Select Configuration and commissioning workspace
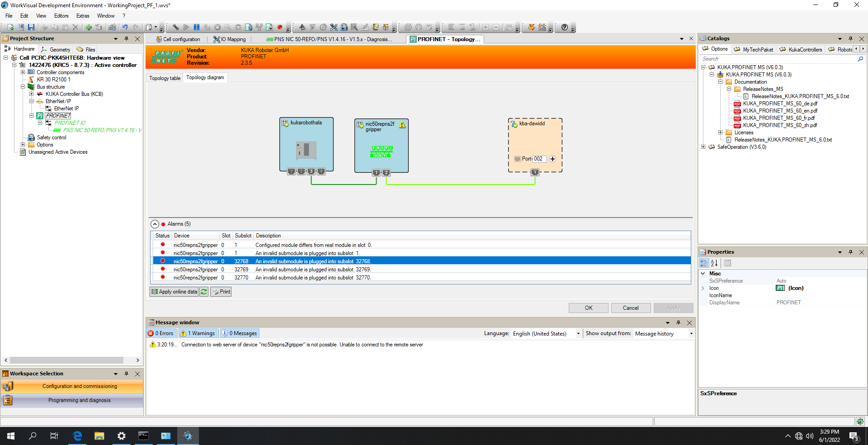Viewport: 868px width, 445px height. point(72,386)
